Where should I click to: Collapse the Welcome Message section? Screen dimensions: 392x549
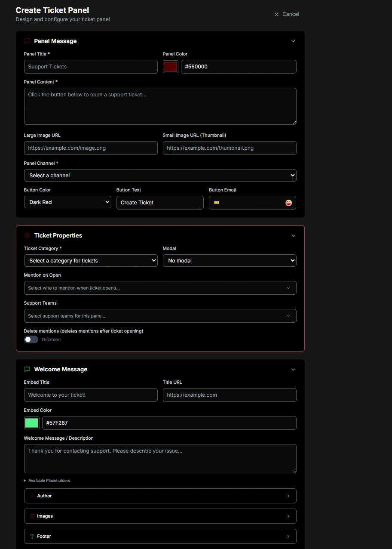click(x=294, y=369)
